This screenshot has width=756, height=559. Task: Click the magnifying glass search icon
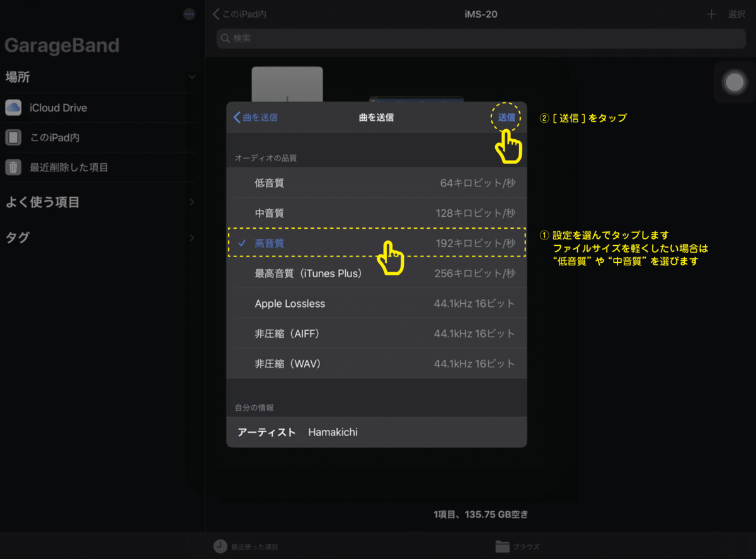pyautogui.click(x=226, y=38)
